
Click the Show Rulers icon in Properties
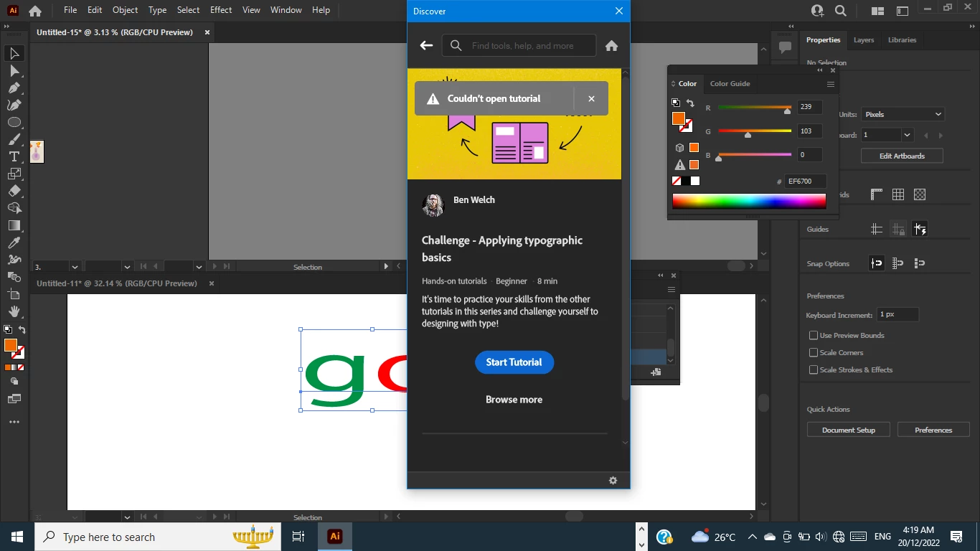click(876, 194)
